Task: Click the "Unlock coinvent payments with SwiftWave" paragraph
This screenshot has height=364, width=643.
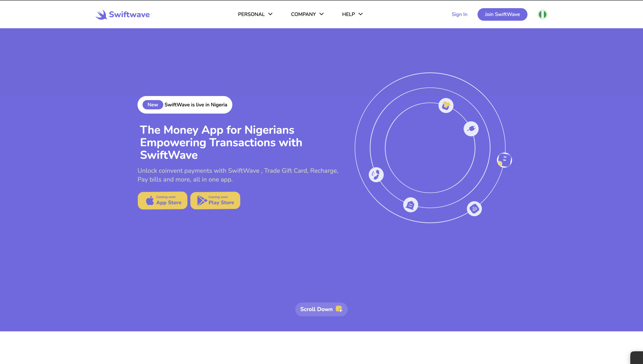Action: 238,175
